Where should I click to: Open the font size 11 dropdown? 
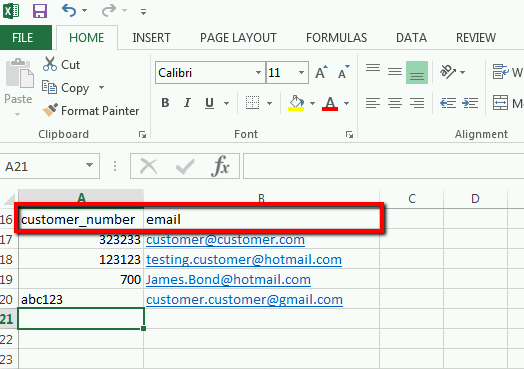pyautogui.click(x=301, y=73)
